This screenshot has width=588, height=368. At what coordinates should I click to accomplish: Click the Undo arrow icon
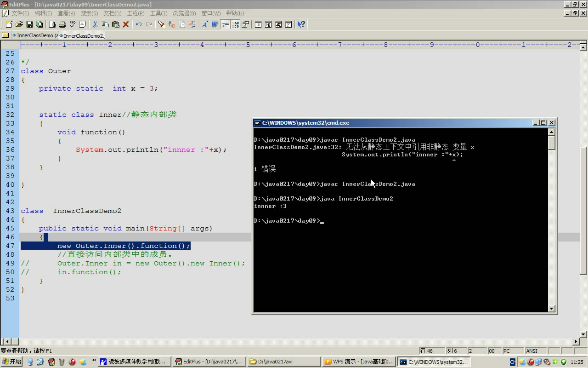click(138, 24)
